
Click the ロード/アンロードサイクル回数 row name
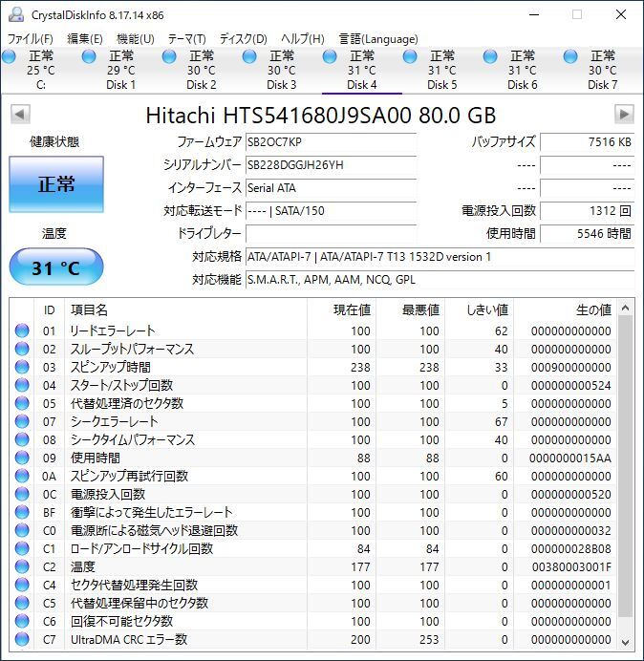pyautogui.click(x=141, y=548)
